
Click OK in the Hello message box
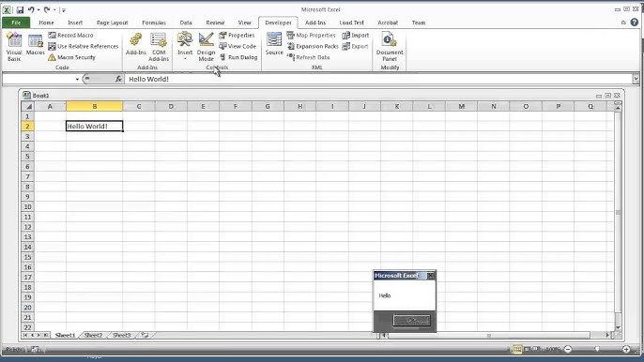click(411, 321)
